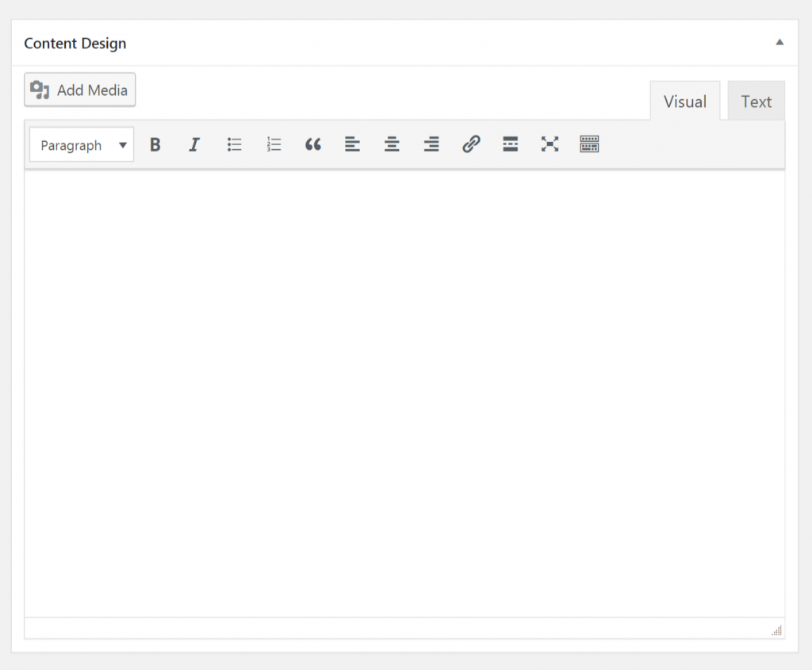Image resolution: width=812 pixels, height=670 pixels.
Task: Insert a numbered list
Action: click(x=274, y=144)
